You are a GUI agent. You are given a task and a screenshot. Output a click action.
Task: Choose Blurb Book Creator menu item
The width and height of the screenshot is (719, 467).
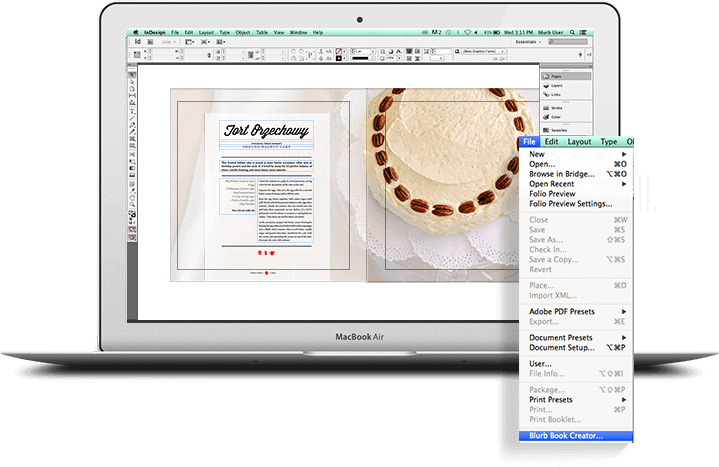click(572, 435)
